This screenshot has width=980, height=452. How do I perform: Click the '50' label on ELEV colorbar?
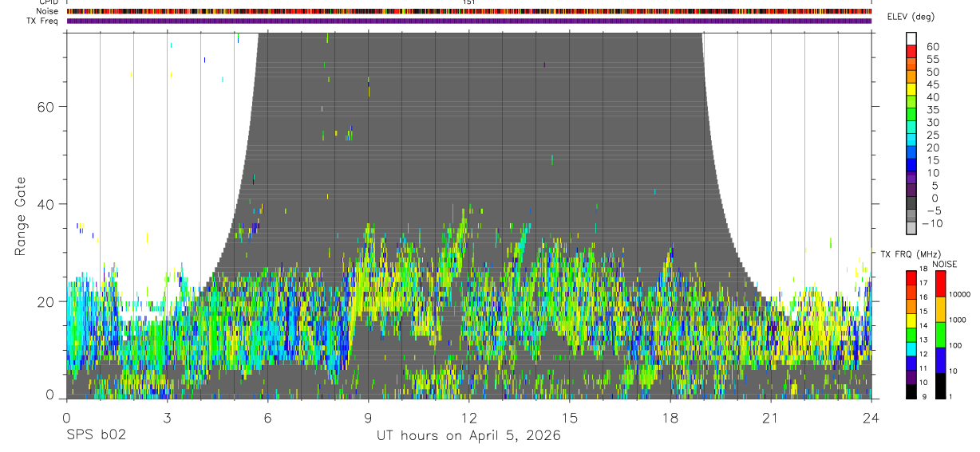pos(932,73)
